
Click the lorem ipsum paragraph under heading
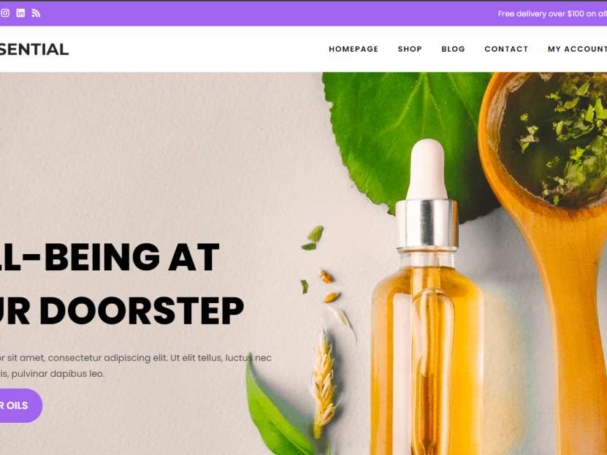(135, 366)
